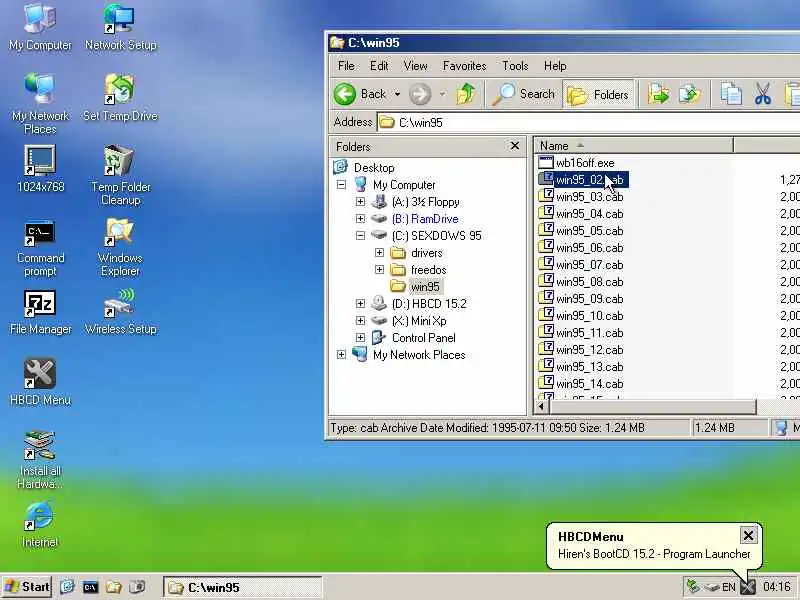Select Desktop in the folder tree
The height and width of the screenshot is (600, 800).
click(x=374, y=167)
